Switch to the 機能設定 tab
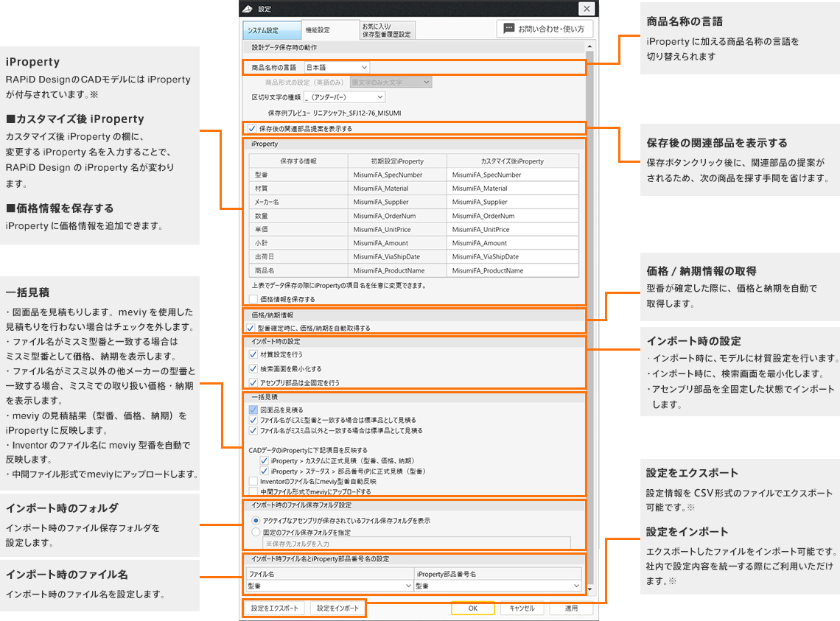Image resolution: width=840 pixels, height=621 pixels. 329,30
